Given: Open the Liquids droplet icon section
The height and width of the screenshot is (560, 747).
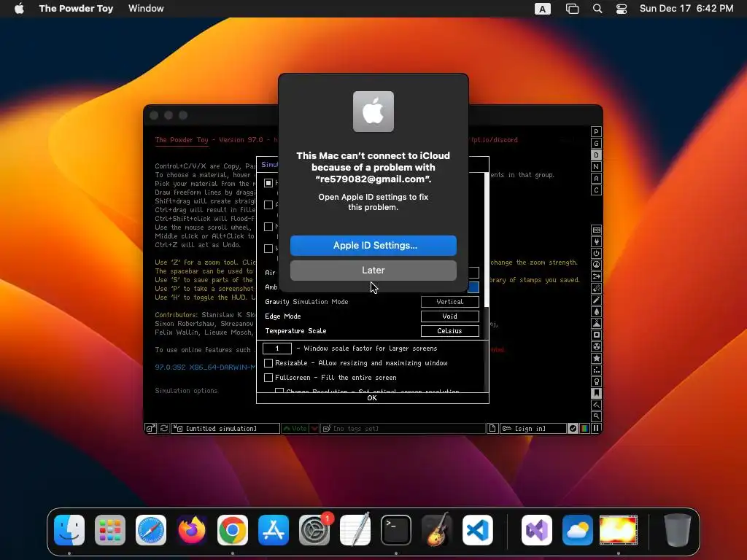Looking at the screenshot, I should [596, 312].
